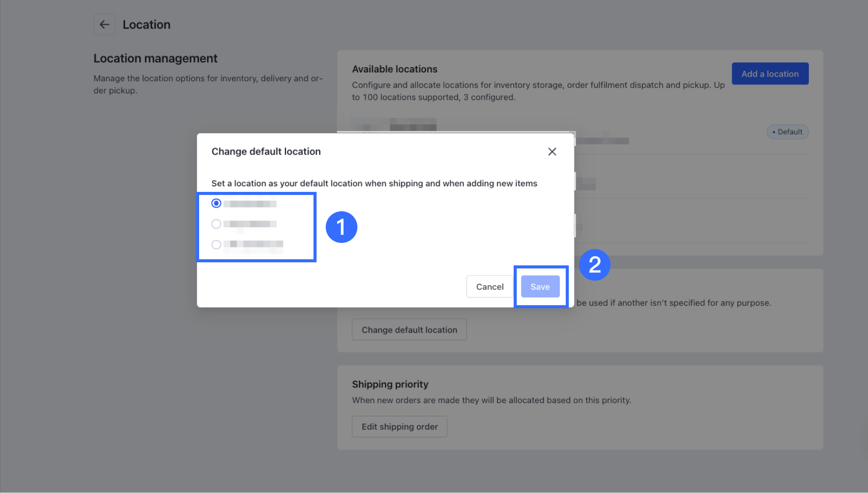Image resolution: width=868 pixels, height=493 pixels.
Task: Close the Change default location dialog
Action: click(552, 152)
